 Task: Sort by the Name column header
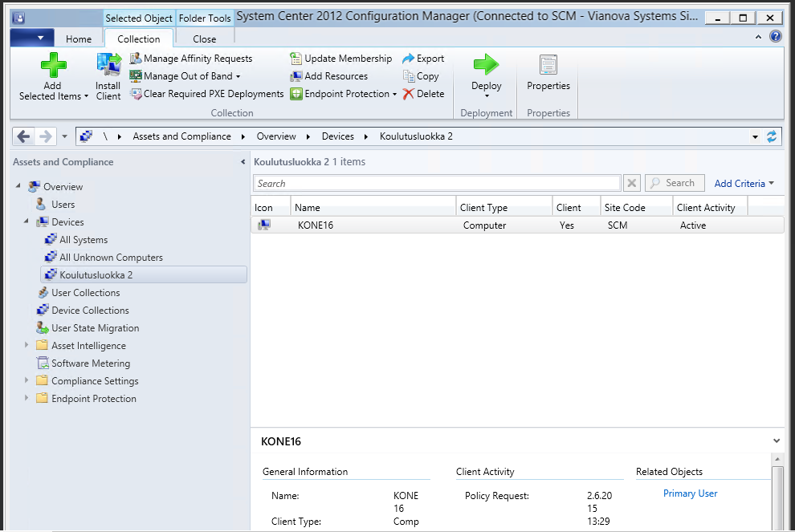coord(373,208)
